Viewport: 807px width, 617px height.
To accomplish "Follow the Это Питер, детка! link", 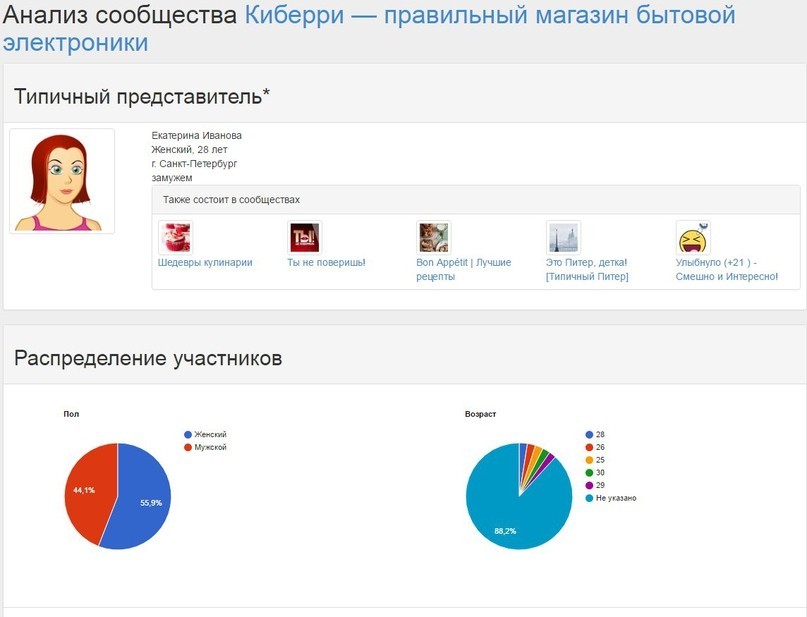I will [587, 269].
